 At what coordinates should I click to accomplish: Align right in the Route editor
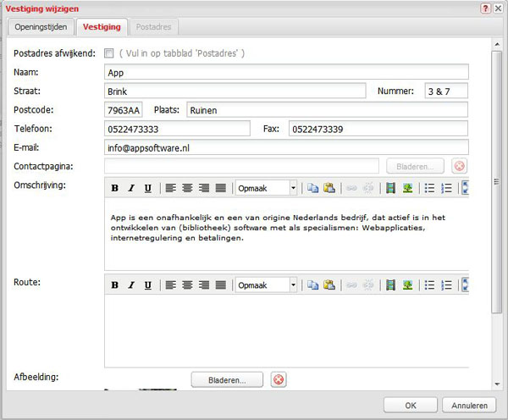click(x=204, y=285)
